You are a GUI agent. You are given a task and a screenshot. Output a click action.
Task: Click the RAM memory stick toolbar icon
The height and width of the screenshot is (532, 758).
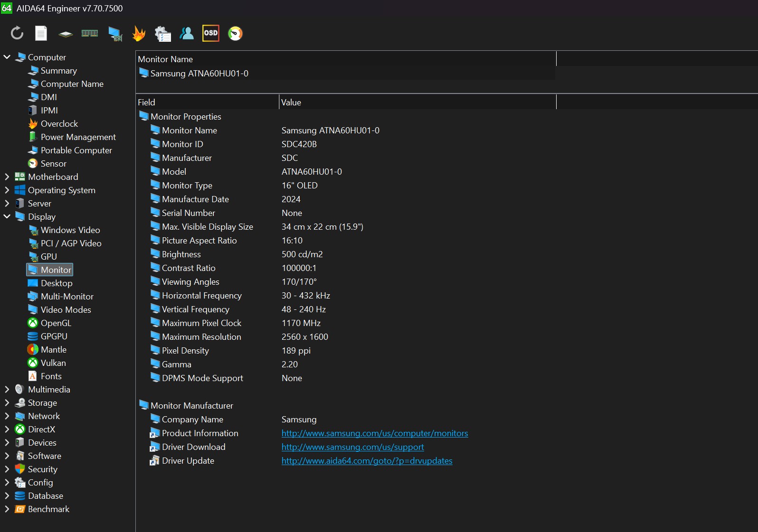click(90, 33)
